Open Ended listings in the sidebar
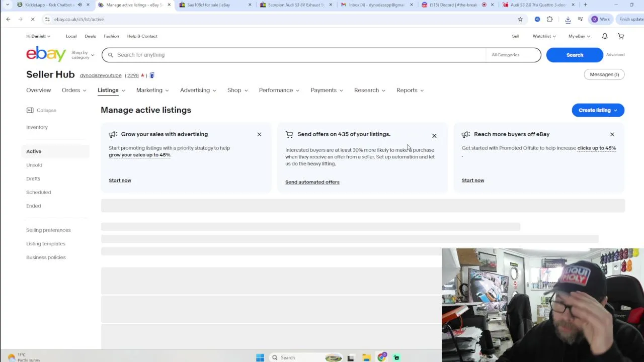This screenshot has width=644, height=362. tap(34, 206)
